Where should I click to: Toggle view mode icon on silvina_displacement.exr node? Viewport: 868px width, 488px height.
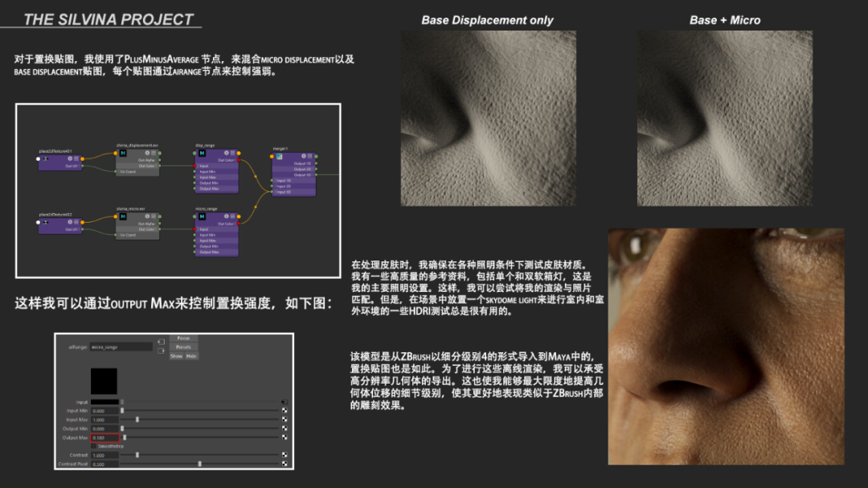coord(154,153)
